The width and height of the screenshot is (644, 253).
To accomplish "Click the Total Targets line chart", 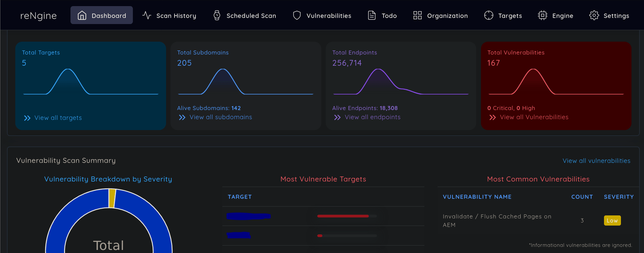I will pos(91,82).
